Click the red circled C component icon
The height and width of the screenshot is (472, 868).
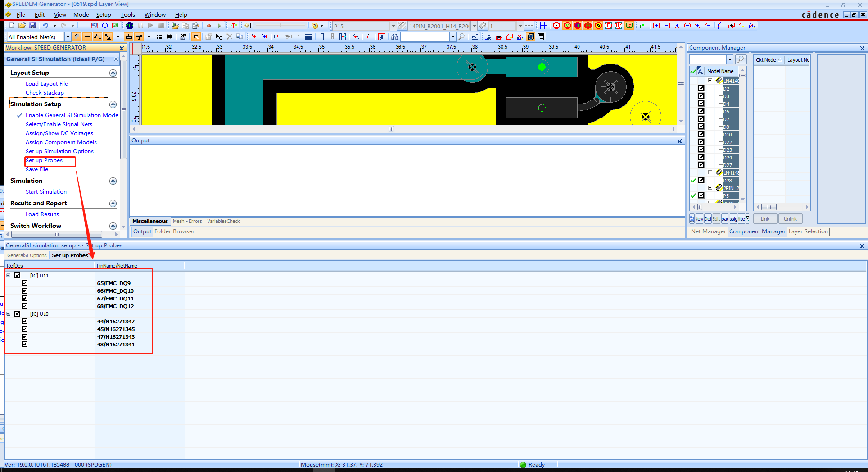[609, 26]
